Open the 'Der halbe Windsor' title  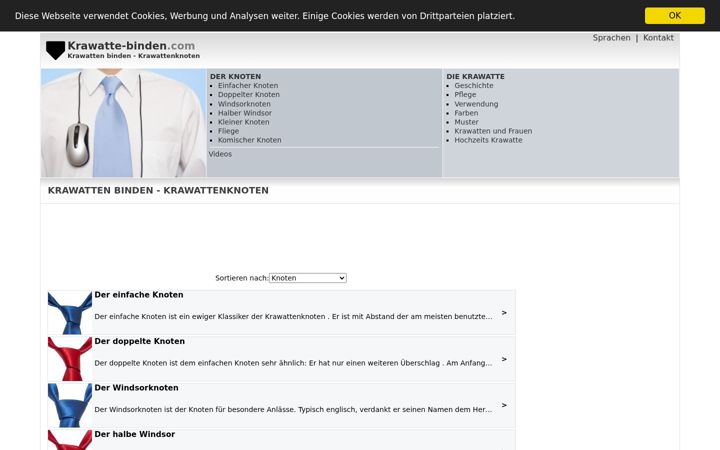tap(135, 434)
